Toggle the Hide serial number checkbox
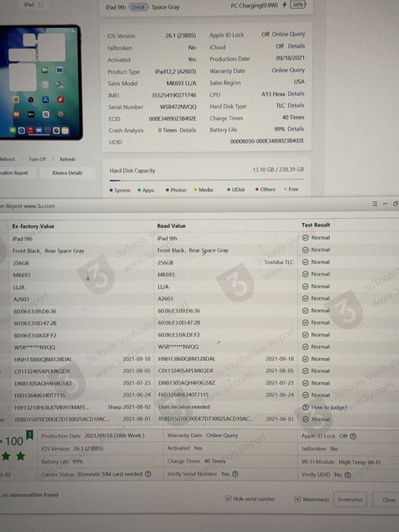The width and height of the screenshot is (399, 532). tap(228, 499)
